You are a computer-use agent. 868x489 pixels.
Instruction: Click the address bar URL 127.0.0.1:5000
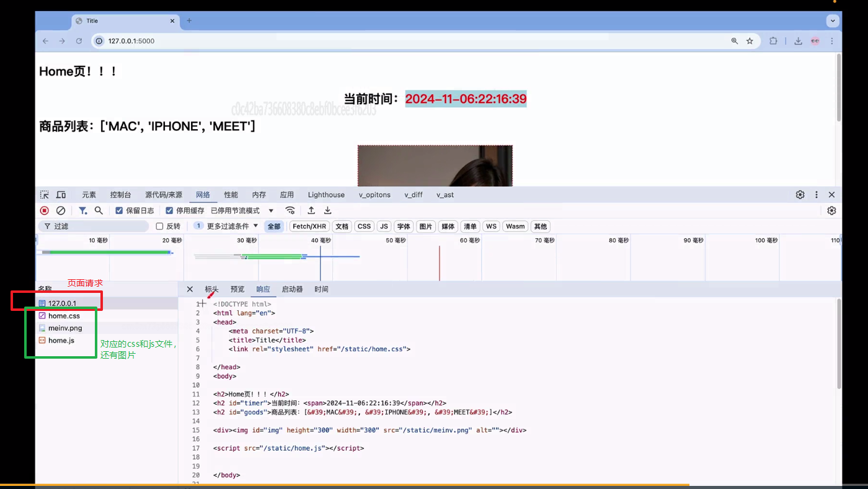click(131, 41)
